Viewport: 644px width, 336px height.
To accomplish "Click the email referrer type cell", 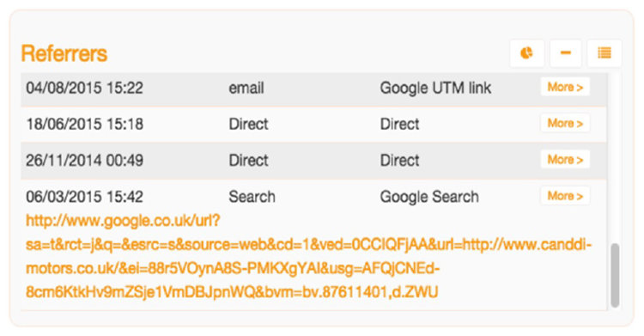I will point(246,88).
